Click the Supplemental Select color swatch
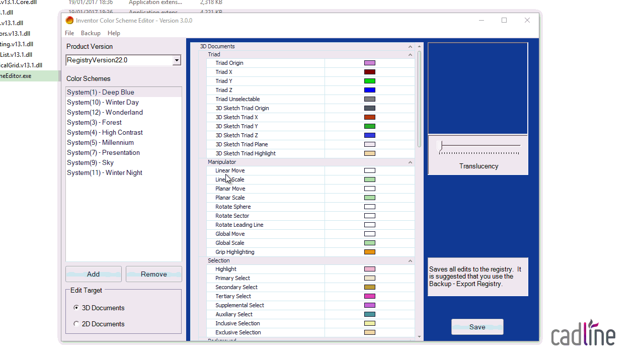Screen dimensions: 644x362 pos(370,305)
